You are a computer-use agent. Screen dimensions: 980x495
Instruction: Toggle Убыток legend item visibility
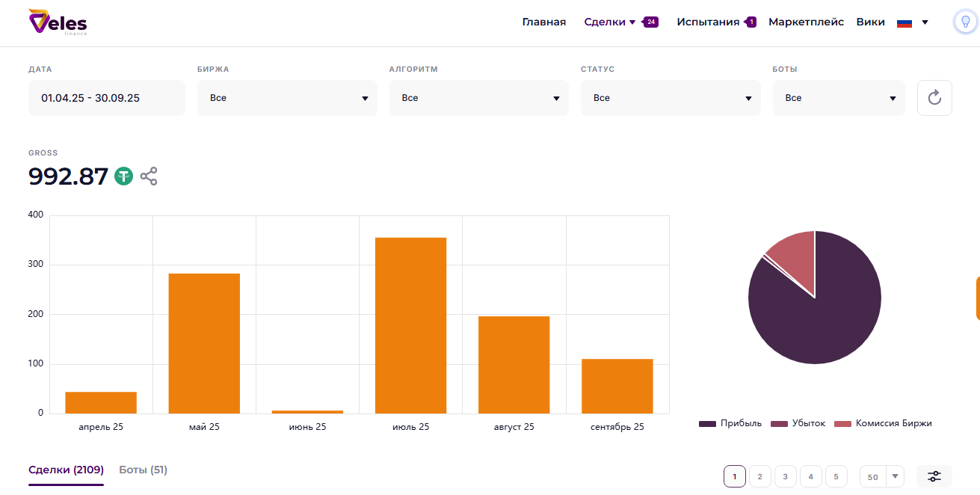tap(798, 423)
